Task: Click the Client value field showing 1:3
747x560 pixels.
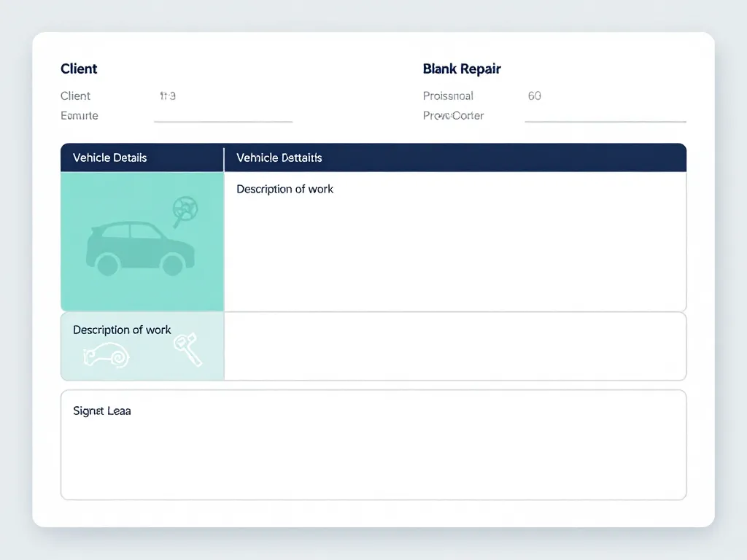Action: pos(168,96)
